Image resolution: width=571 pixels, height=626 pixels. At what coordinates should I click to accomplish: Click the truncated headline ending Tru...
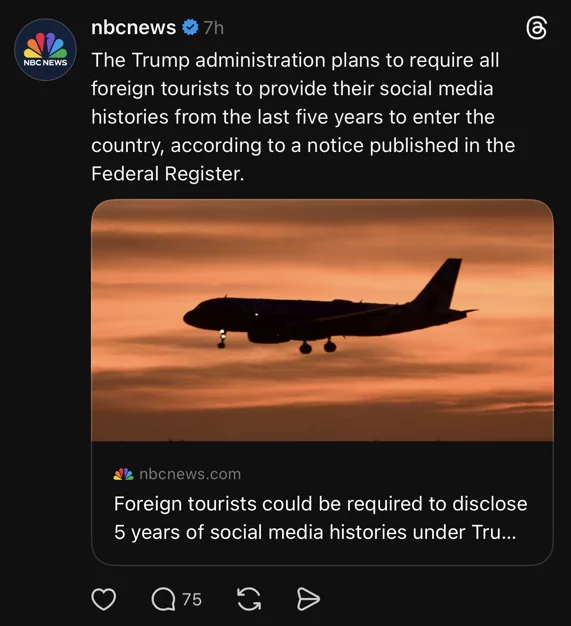click(315, 532)
